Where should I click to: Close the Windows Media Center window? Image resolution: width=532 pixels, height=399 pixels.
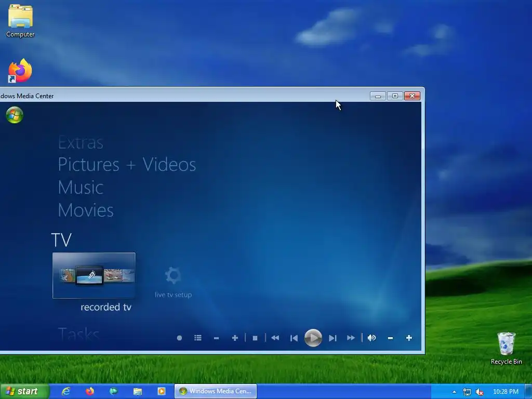tap(412, 96)
